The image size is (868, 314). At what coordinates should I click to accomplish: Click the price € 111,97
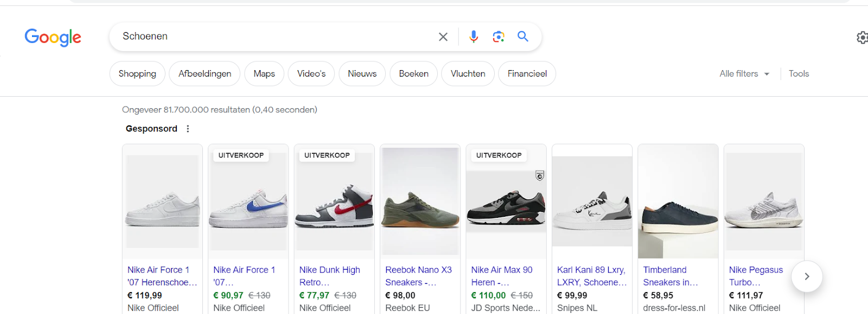coord(746,296)
